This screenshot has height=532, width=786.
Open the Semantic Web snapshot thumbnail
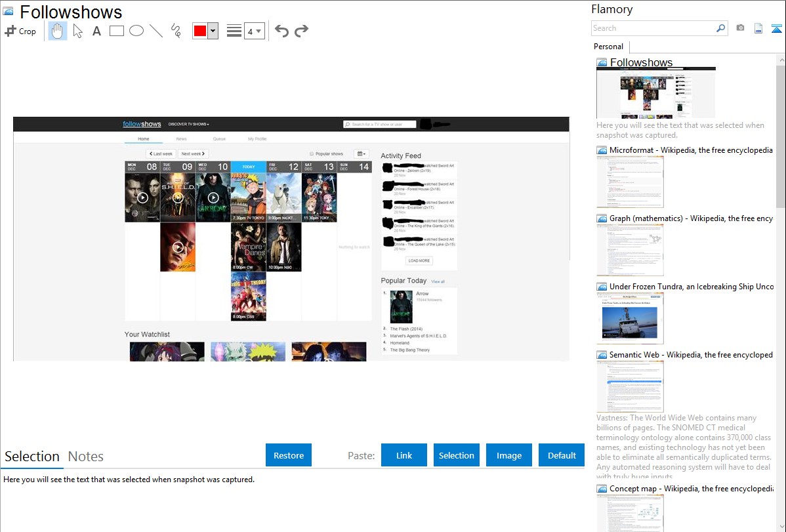630,386
